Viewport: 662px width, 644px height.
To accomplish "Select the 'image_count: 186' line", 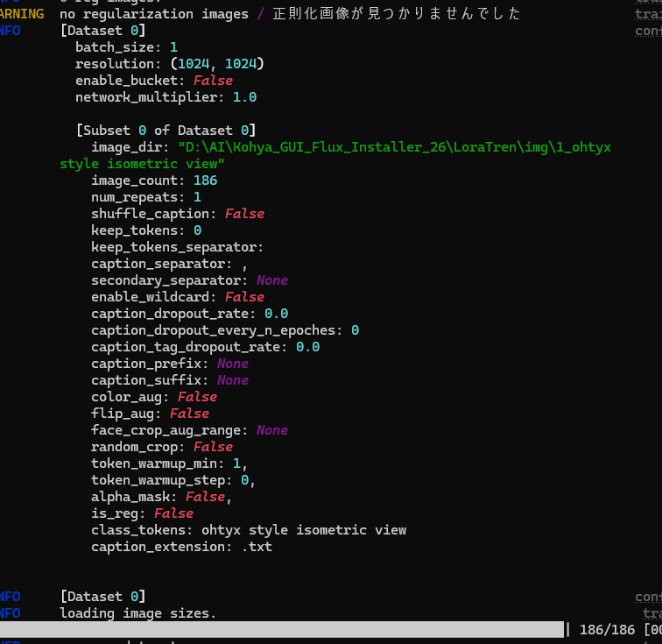I will (154, 180).
